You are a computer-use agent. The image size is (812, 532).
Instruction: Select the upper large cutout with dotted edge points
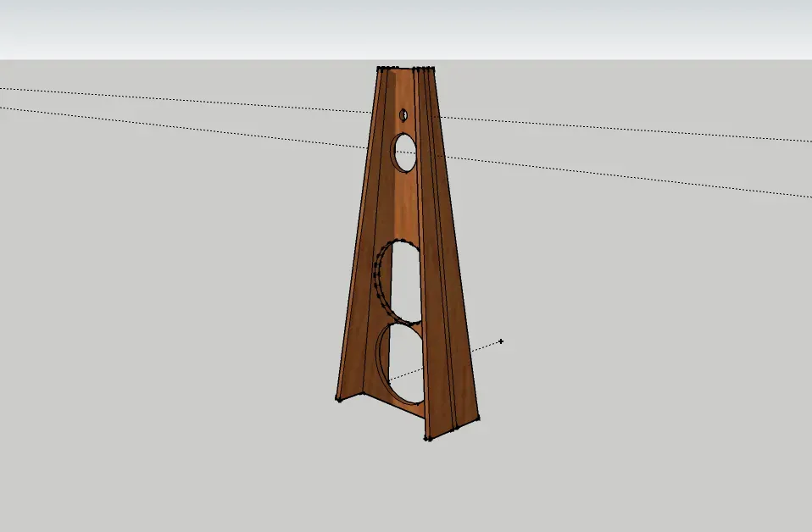[x=398, y=282]
